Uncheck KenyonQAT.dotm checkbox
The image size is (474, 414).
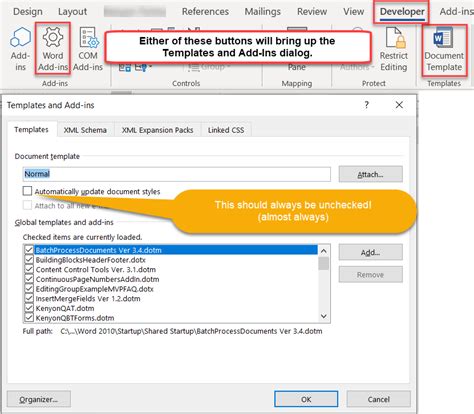pyautogui.click(x=29, y=308)
